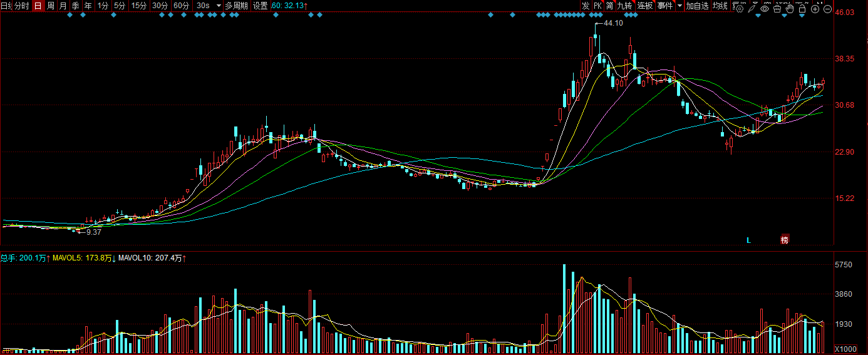Toggle 九转 indicator
The height and width of the screenshot is (355, 868).
625,6
